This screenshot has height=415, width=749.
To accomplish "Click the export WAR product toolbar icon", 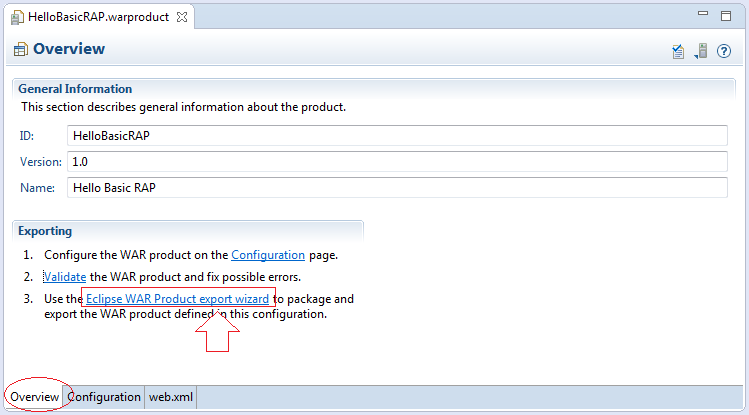I will tap(701, 51).
